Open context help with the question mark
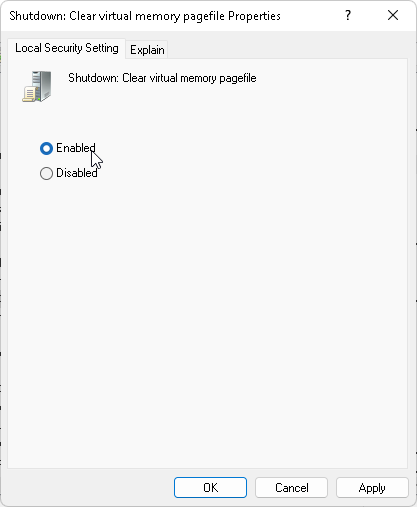Viewport: 417px width, 507px height. pos(348,15)
